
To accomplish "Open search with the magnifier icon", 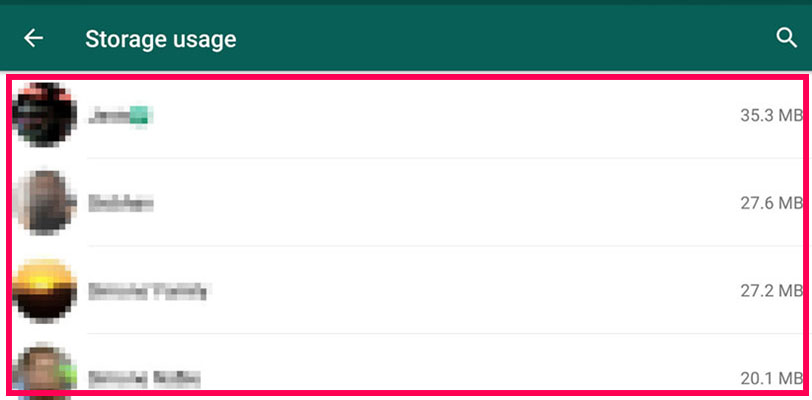I will click(786, 38).
